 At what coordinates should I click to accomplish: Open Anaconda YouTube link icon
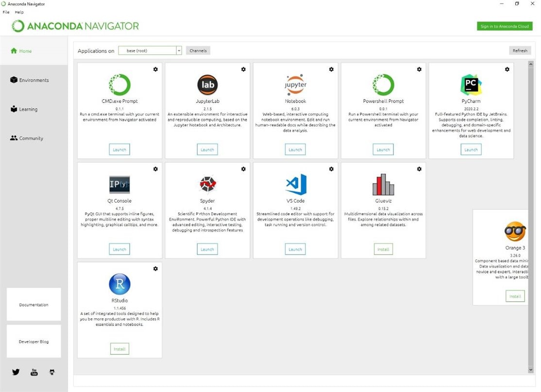pos(34,372)
